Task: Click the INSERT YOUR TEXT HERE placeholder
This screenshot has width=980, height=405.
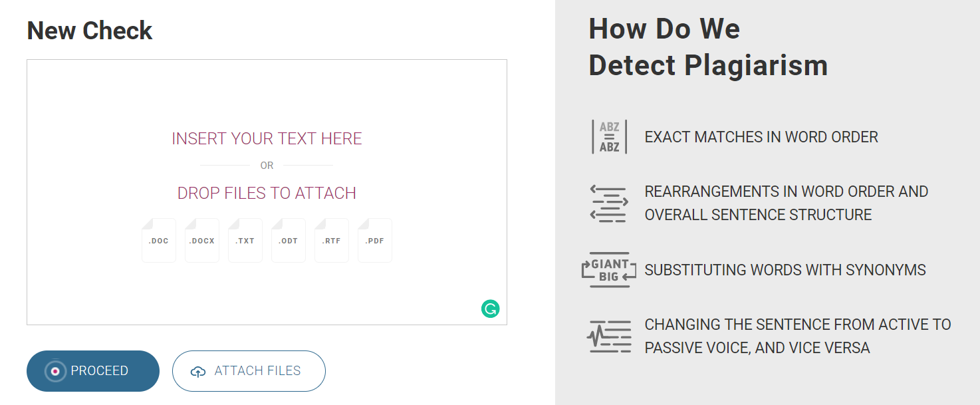Action: pos(267,138)
